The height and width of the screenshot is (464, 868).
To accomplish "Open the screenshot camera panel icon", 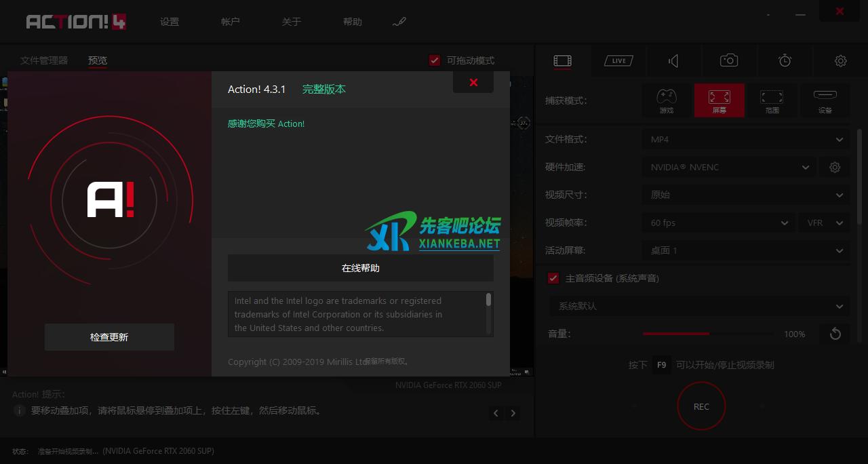I will 728,60.
